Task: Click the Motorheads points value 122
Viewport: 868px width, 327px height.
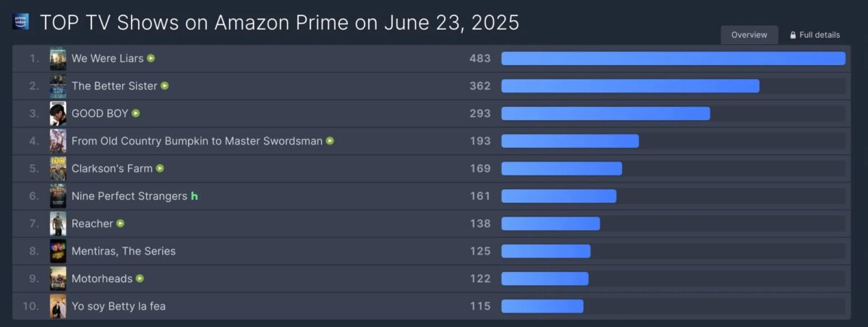Action: pos(480,279)
